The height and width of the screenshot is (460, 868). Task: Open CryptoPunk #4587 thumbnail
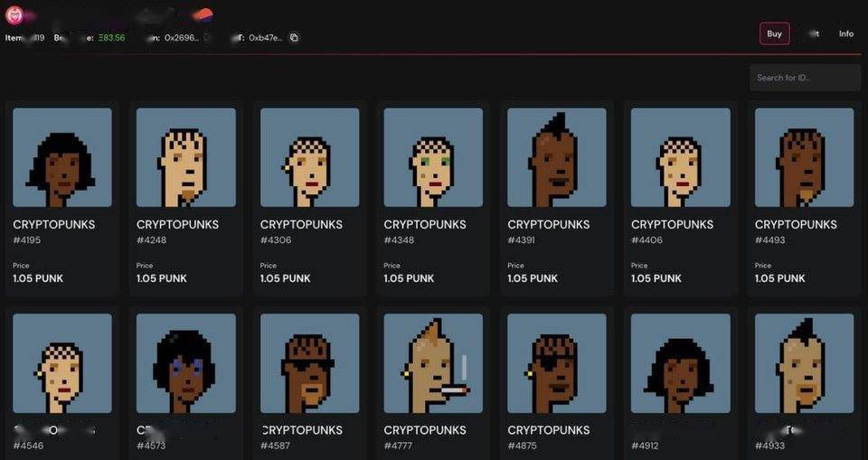309,363
